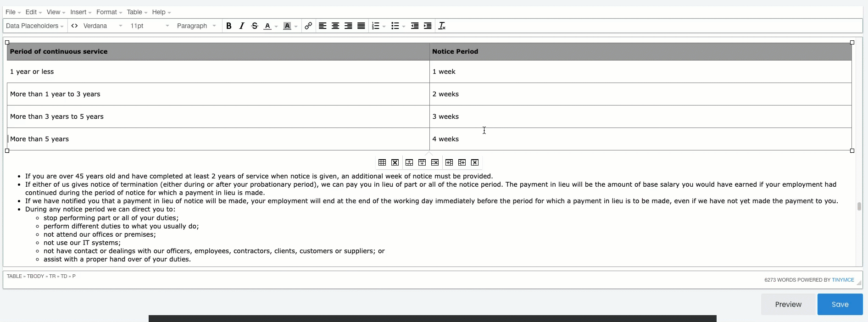Click the delete row icon
Viewport: 868px width, 322px height.
[435, 162]
